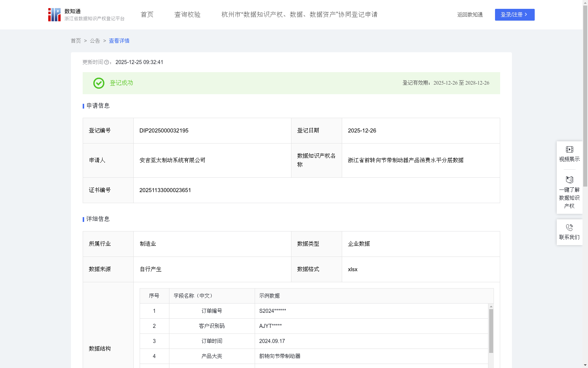Click sample value S2024******

tap(273, 311)
